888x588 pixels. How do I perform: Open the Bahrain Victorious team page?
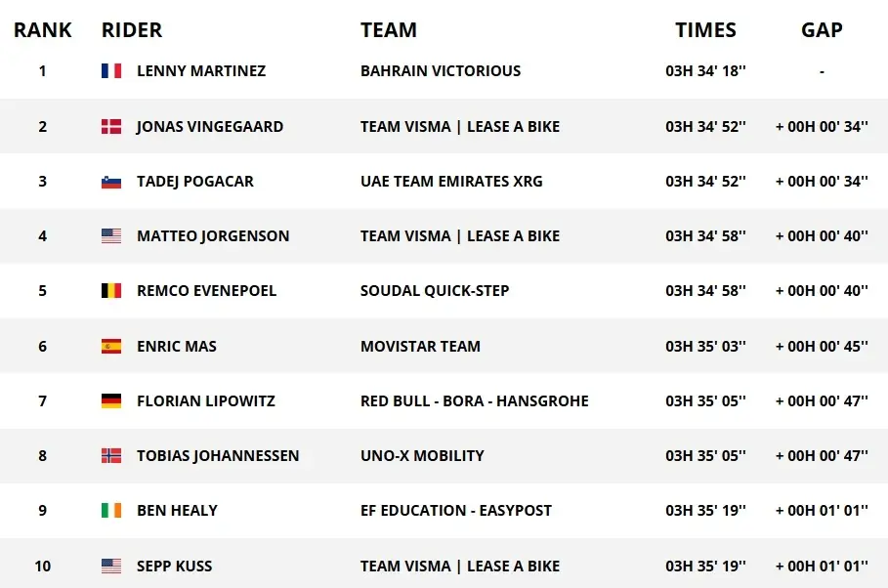[x=441, y=71]
